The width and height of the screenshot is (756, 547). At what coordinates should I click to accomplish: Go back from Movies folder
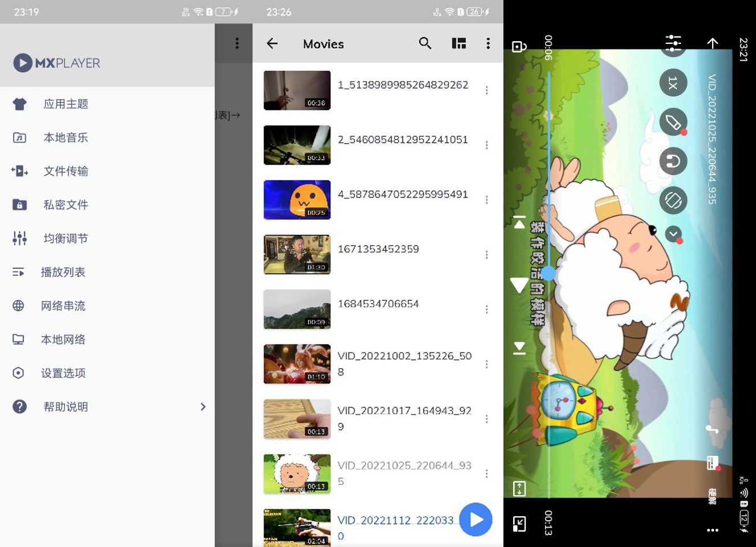point(272,43)
